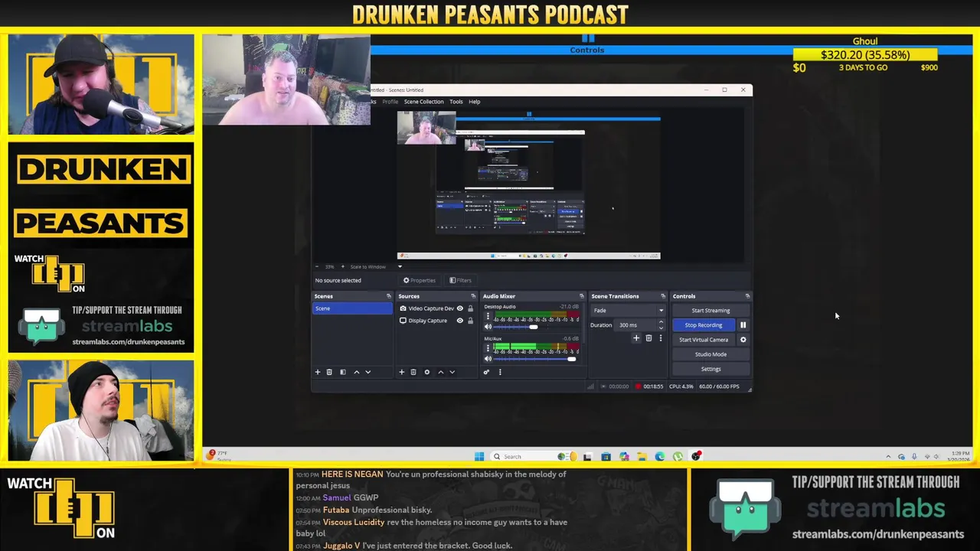Hide the Display Capture source eye

pyautogui.click(x=460, y=321)
